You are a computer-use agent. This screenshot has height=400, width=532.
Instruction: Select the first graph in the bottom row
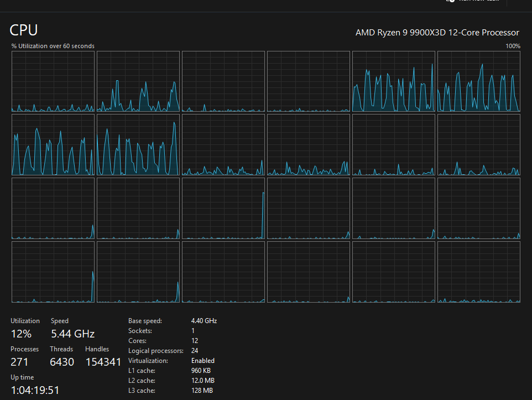tap(53, 272)
